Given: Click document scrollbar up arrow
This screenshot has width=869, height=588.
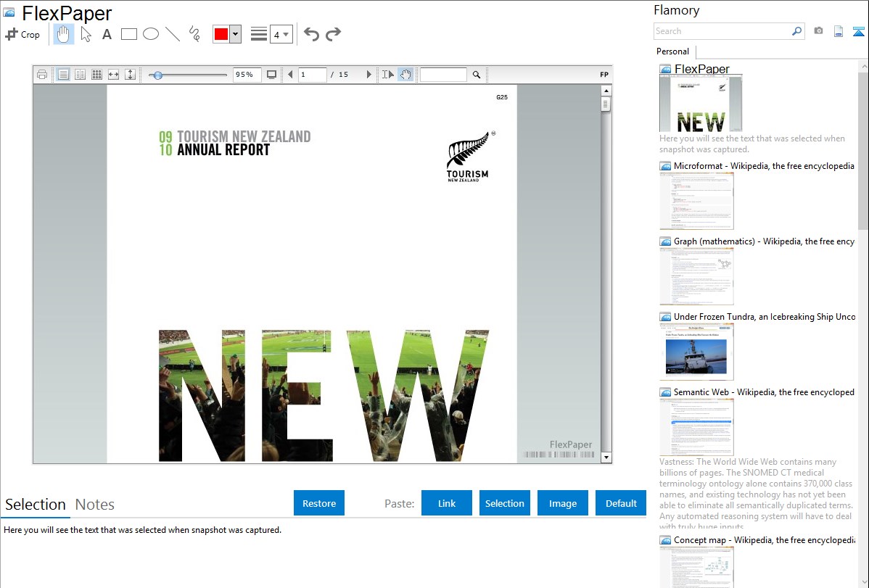Looking at the screenshot, I should pos(606,91).
